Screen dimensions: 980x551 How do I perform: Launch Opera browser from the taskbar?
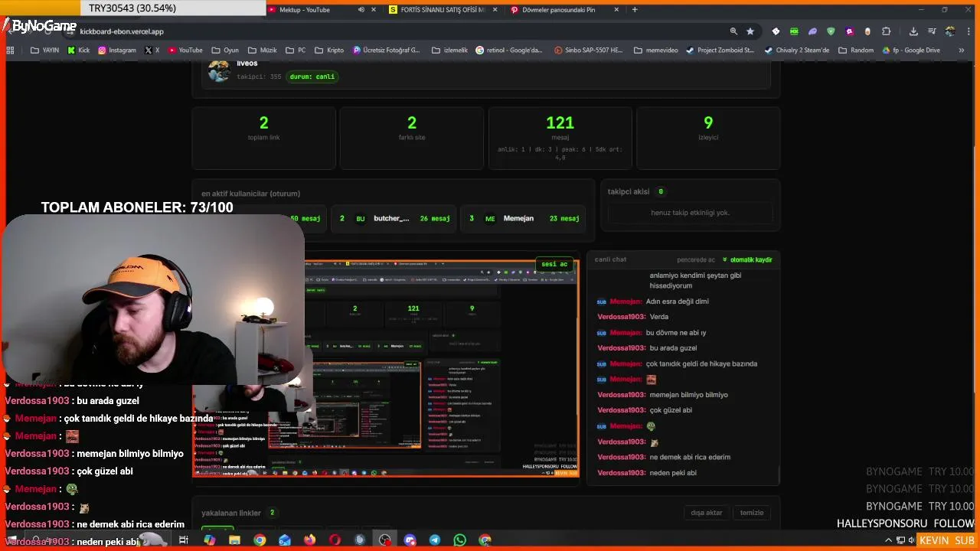click(x=335, y=540)
